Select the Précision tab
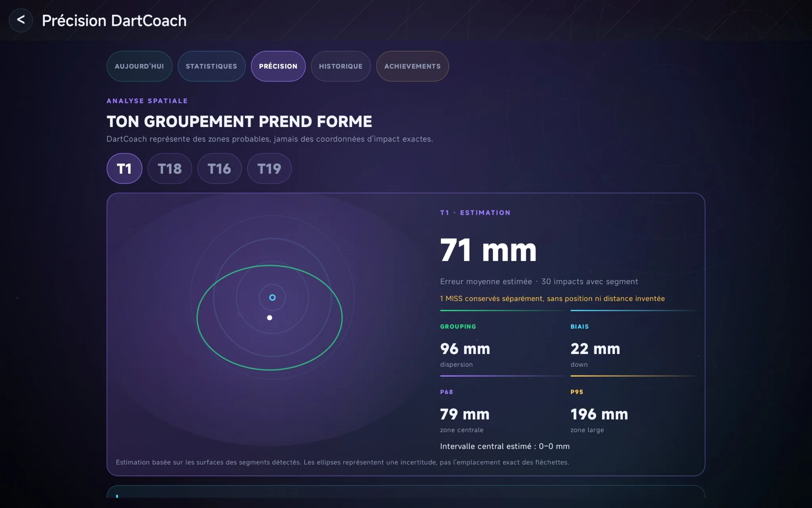Viewport: 812px width, 508px height. point(278,66)
